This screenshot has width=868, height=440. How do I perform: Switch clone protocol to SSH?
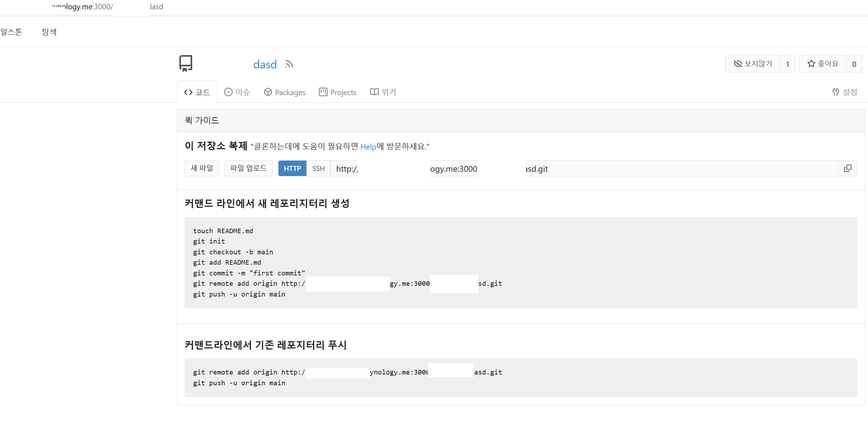318,168
